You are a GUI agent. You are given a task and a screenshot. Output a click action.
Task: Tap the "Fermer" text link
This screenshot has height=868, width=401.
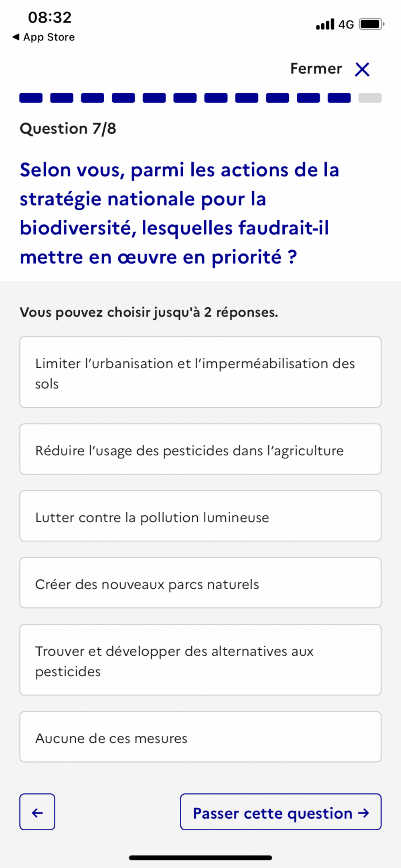316,69
